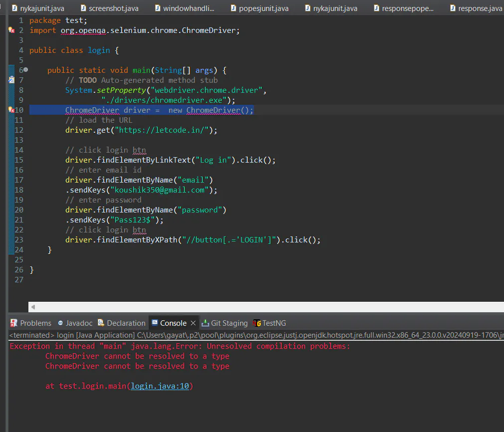The image size is (504, 432).
Task: Click the file icon on screenshot.java tab
Action: point(83,8)
